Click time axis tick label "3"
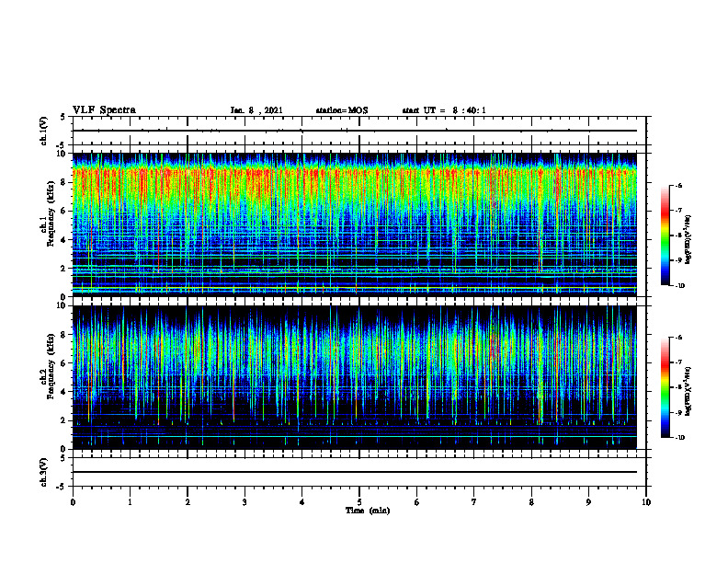Screen dimensions: 728x563 click(x=245, y=502)
